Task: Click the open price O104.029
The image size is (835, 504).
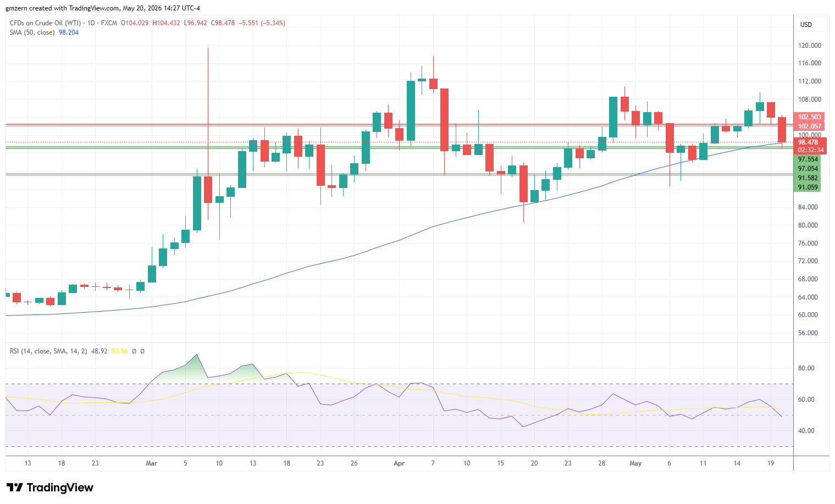Action: click(x=135, y=23)
